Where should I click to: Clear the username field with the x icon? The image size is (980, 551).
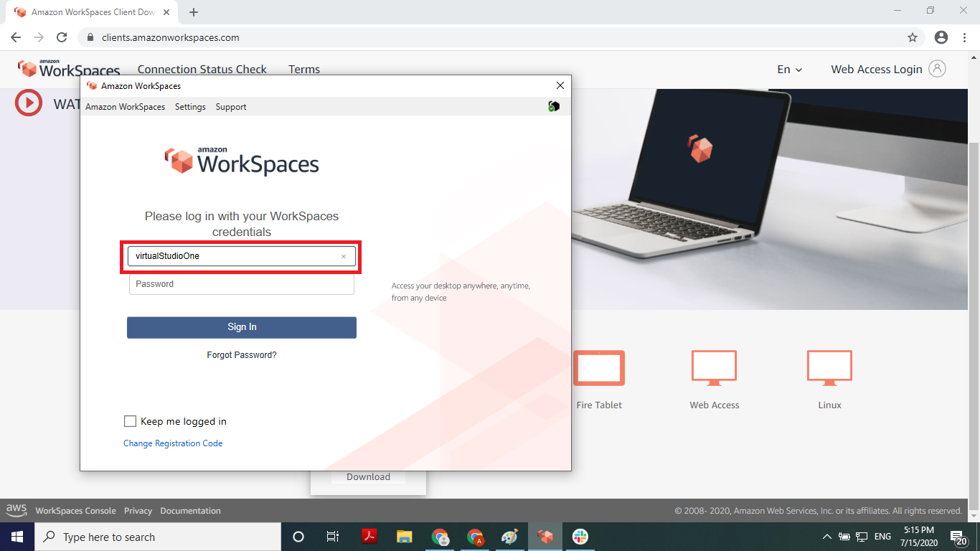click(344, 256)
